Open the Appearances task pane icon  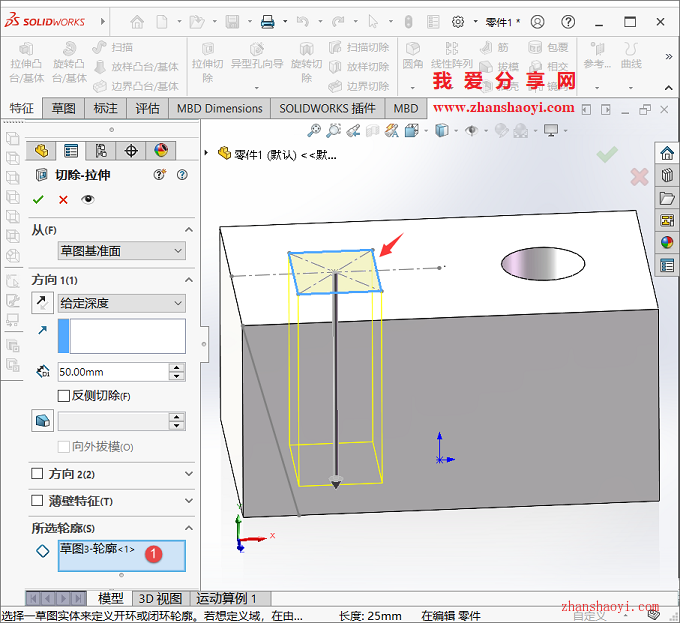tap(667, 242)
